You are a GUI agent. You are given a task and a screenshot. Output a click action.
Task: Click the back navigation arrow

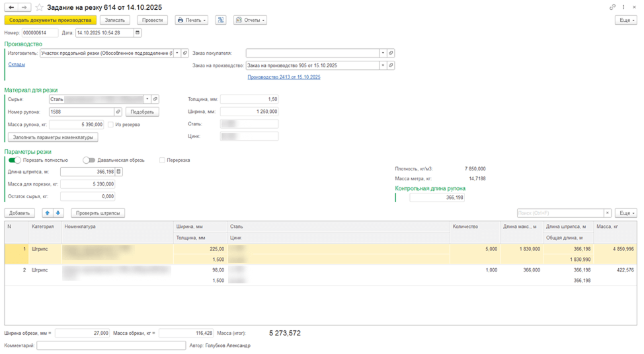(11, 7)
